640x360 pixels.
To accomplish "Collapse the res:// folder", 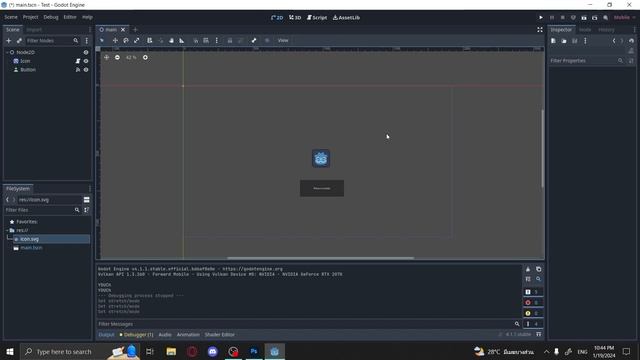I will (x=7, y=230).
